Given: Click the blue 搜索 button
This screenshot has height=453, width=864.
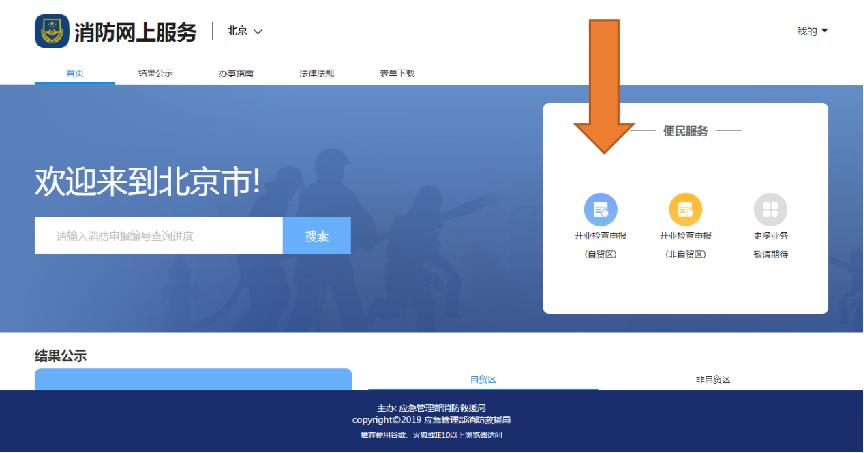Looking at the screenshot, I should click(317, 236).
